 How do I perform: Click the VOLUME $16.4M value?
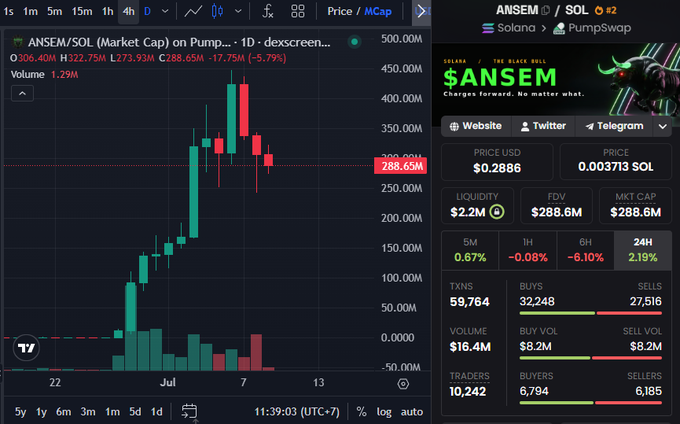coord(470,347)
